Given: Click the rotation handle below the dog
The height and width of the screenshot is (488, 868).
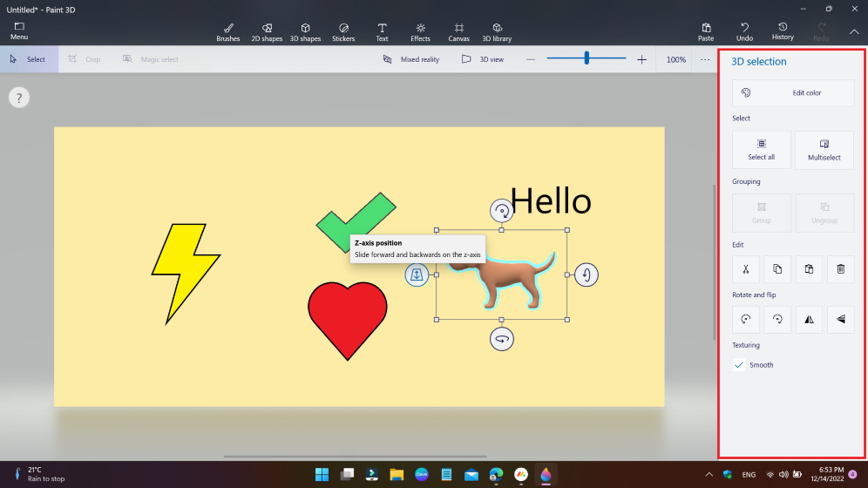Looking at the screenshot, I should pos(501,339).
